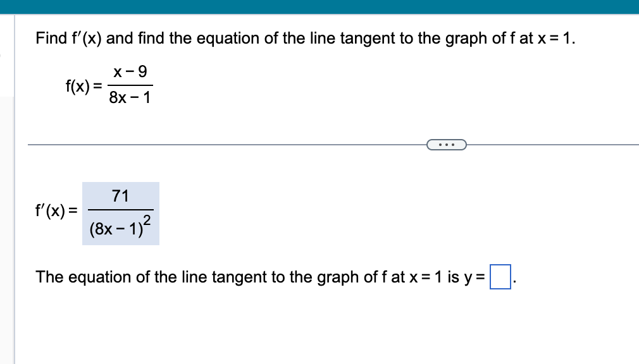Viewport: 639px width, 364px height.
Task: Select the x - 9 numerator of f(x)
Action: pyautogui.click(x=131, y=71)
